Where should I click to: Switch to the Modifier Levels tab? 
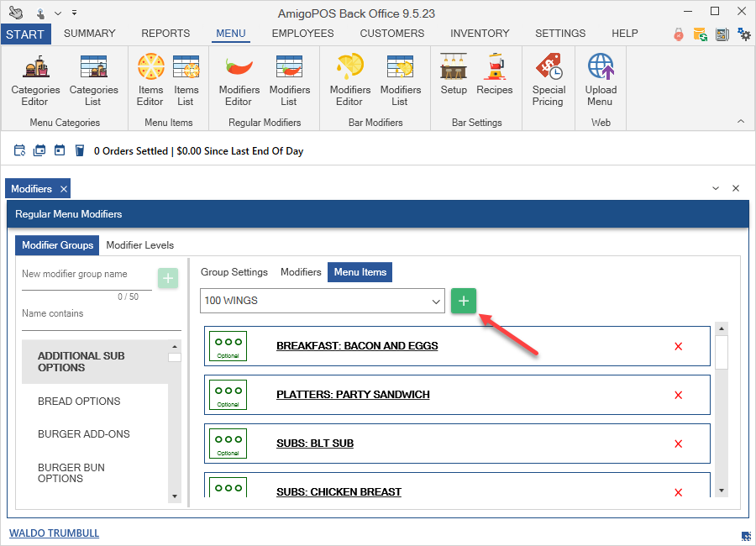tap(139, 245)
